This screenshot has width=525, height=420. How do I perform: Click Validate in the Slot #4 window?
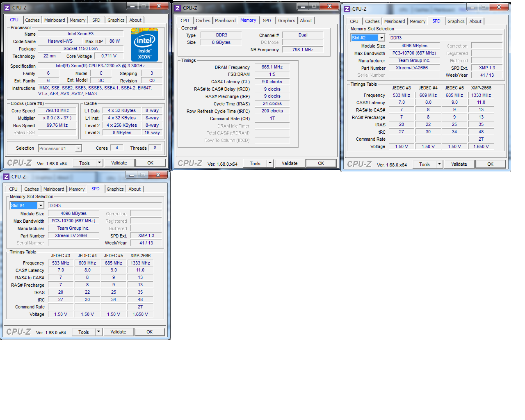[118, 332]
